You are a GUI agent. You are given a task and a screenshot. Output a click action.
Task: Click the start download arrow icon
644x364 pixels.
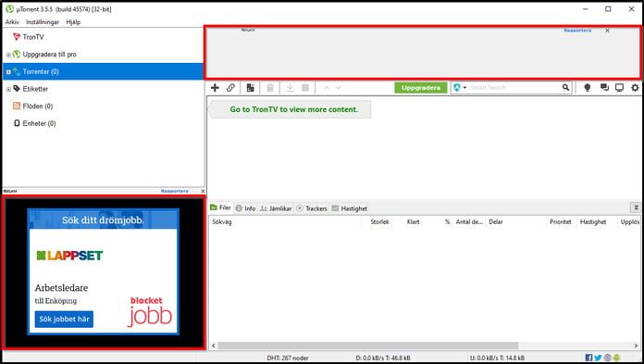(x=290, y=88)
